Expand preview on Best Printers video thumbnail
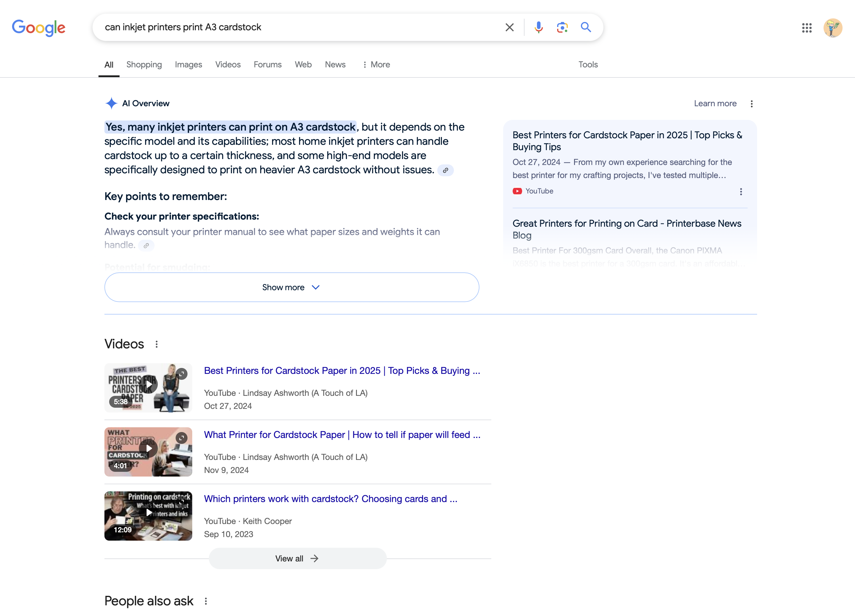This screenshot has height=616, width=855. [182, 374]
